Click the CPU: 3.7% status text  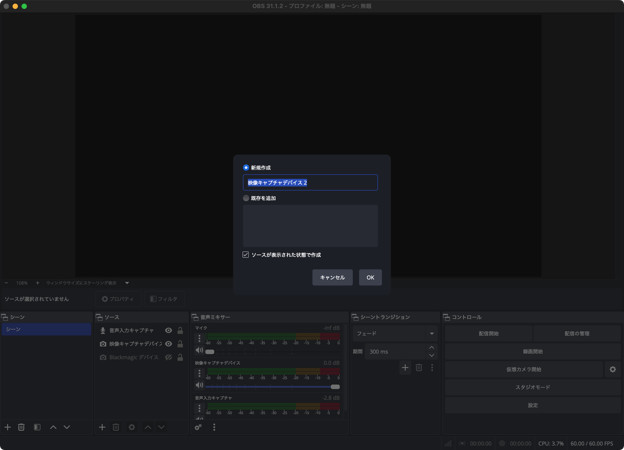pos(551,443)
